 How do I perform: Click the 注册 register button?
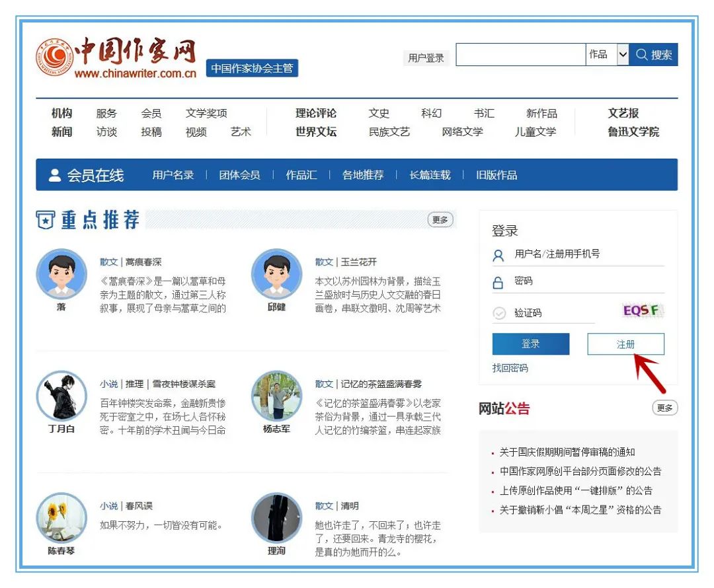pyautogui.click(x=625, y=344)
